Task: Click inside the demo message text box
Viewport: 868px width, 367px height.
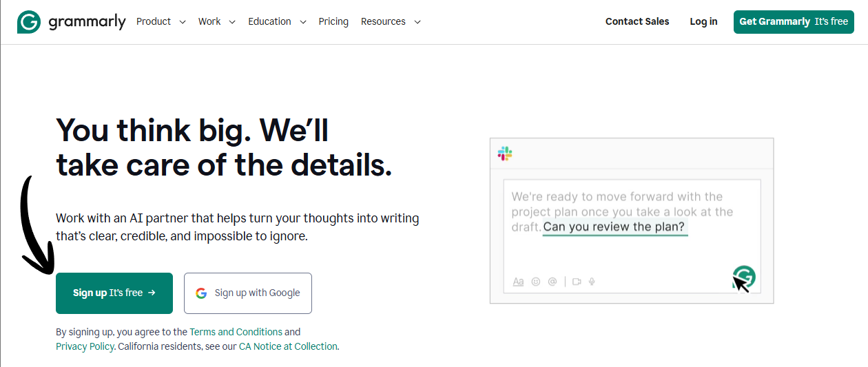Action: [x=632, y=236]
